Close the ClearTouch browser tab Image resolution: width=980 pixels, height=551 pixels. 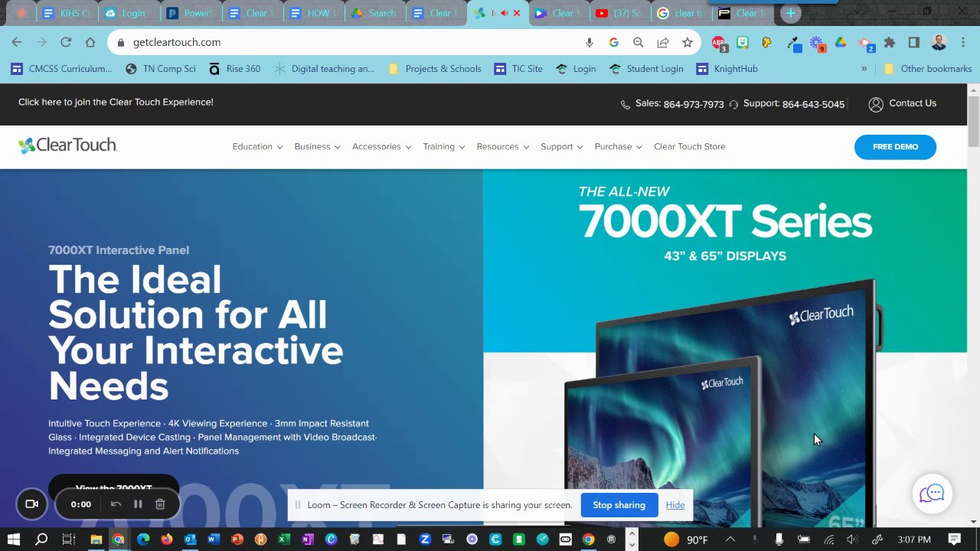click(x=517, y=13)
